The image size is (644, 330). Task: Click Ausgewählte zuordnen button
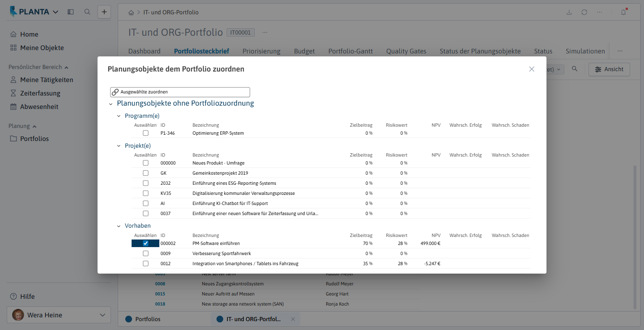click(180, 92)
